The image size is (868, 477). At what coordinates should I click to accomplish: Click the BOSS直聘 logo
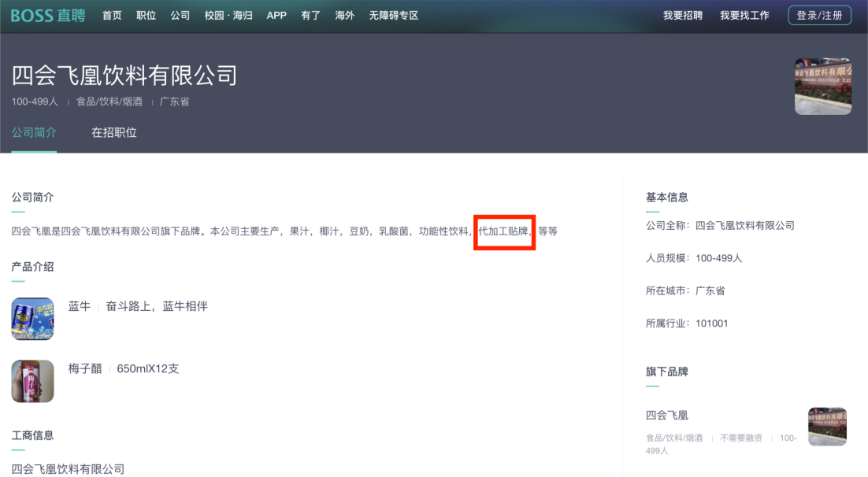click(48, 16)
